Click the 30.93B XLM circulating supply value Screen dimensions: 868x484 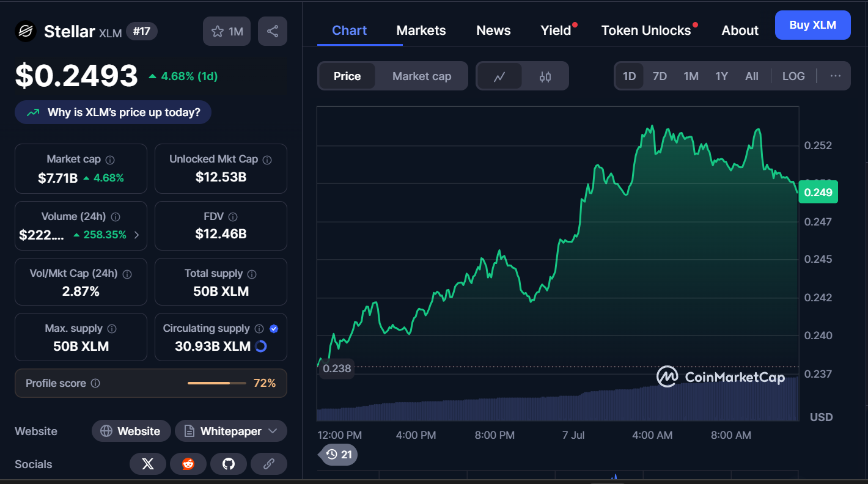[213, 346]
